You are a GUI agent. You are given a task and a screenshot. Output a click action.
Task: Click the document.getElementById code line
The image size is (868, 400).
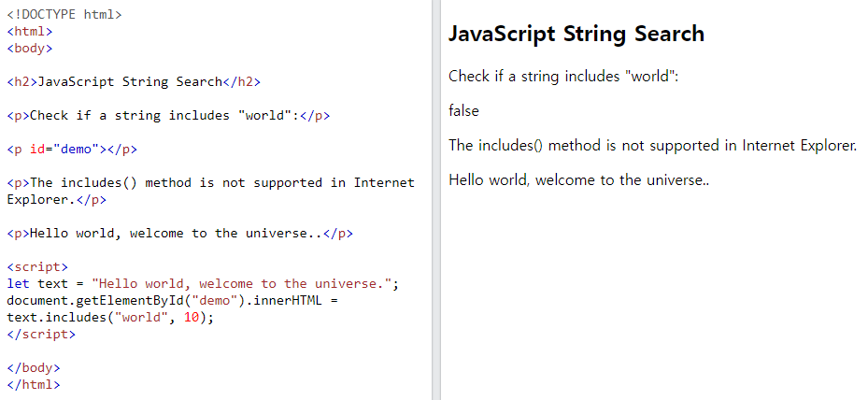[x=172, y=301]
